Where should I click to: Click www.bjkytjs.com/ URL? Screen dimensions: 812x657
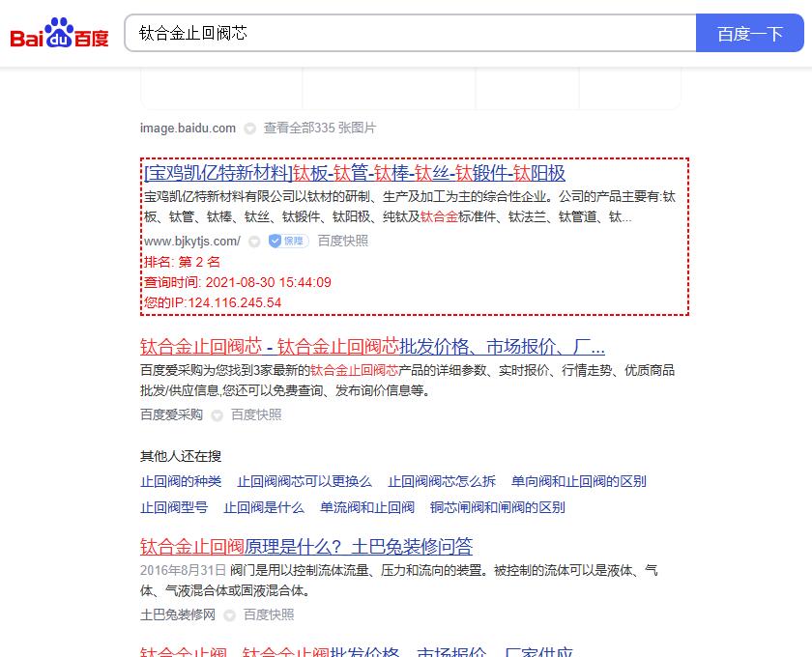coord(191,242)
